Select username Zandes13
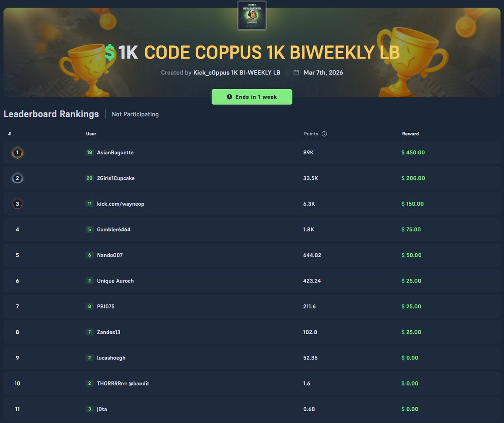Image resolution: width=504 pixels, height=423 pixels. coord(109,332)
